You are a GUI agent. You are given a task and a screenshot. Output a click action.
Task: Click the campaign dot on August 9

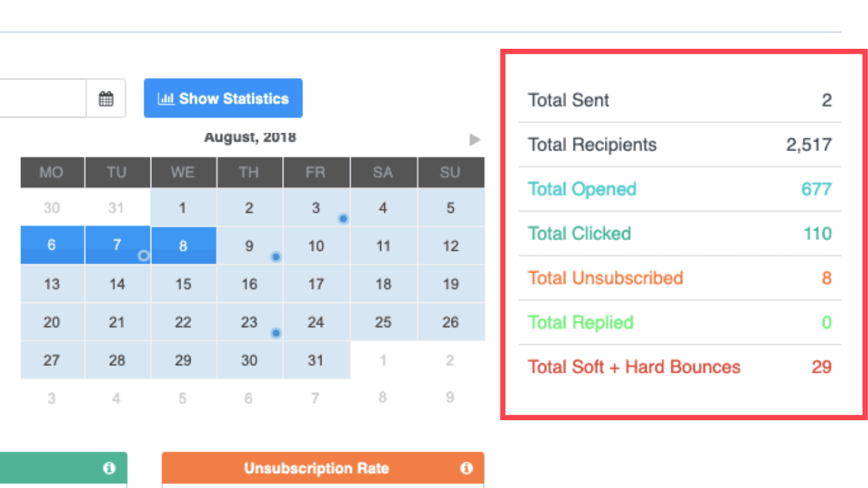[x=275, y=257]
